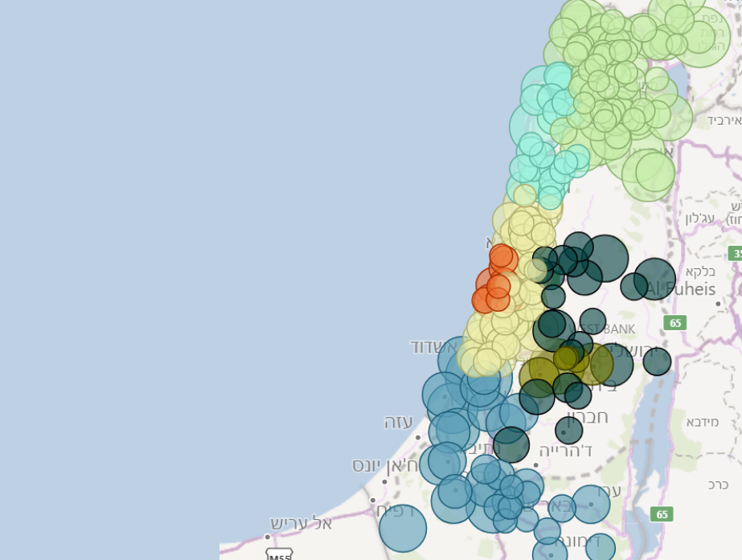The width and height of the screenshot is (742, 560).
Task: Select the isolated blue bubble near רפיח
Action: (403, 529)
